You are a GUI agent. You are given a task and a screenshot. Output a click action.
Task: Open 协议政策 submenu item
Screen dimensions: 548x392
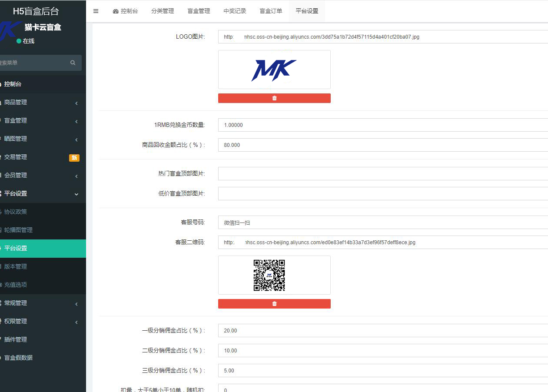coord(43,212)
